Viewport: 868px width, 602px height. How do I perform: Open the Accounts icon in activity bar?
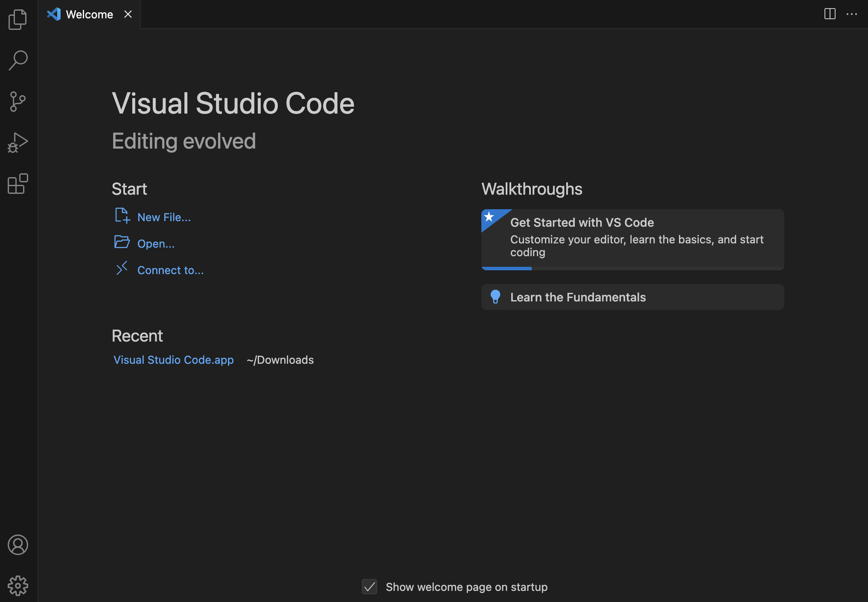coord(18,545)
